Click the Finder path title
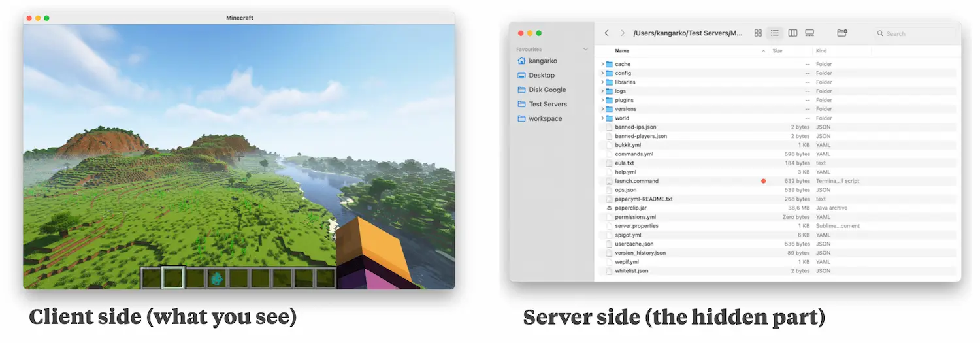Screen dimensions: 980x343 click(x=688, y=33)
